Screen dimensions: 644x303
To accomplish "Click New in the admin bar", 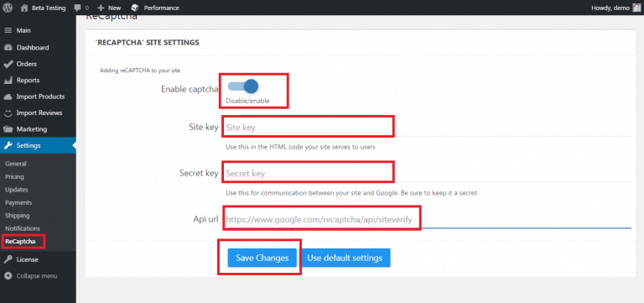I will [x=115, y=8].
